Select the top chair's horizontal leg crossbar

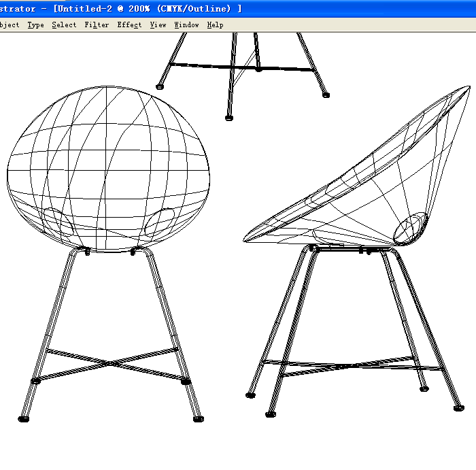[x=242, y=67]
